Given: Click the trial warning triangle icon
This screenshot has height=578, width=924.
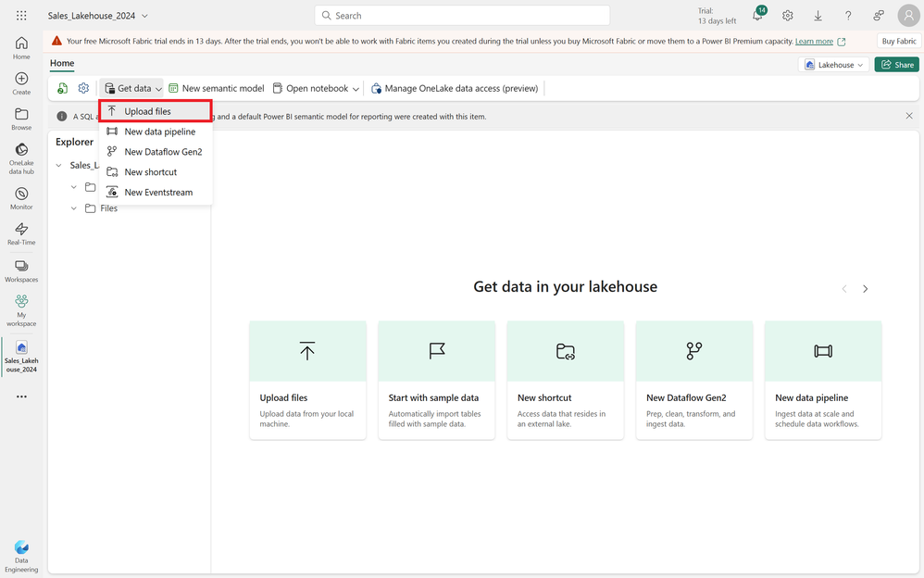Looking at the screenshot, I should point(56,41).
